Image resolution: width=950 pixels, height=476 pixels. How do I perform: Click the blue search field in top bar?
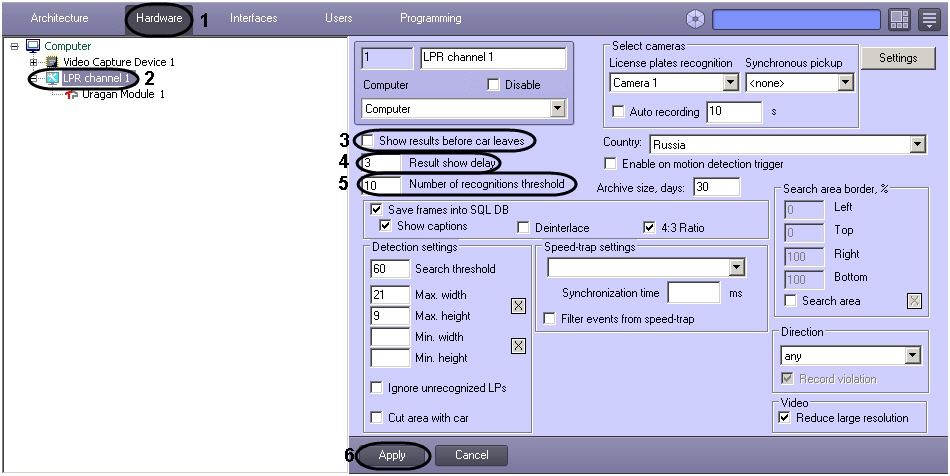click(x=796, y=19)
